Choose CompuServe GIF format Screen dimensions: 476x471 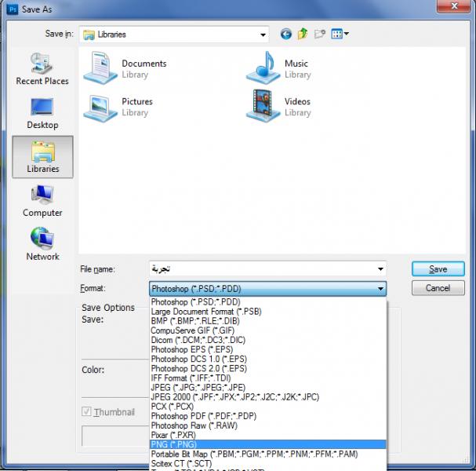point(268,330)
